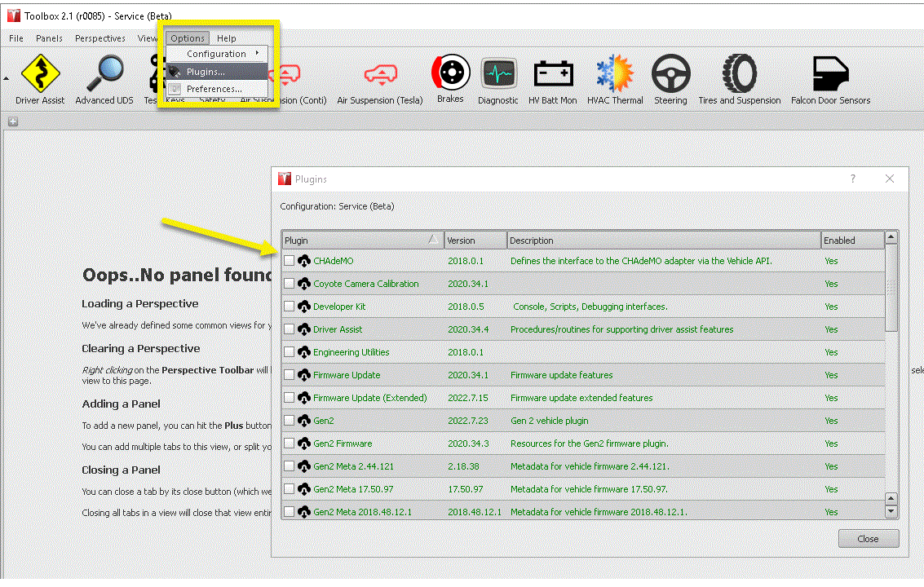Click the cloud icon beside Gen2 Firmware

pyautogui.click(x=304, y=444)
